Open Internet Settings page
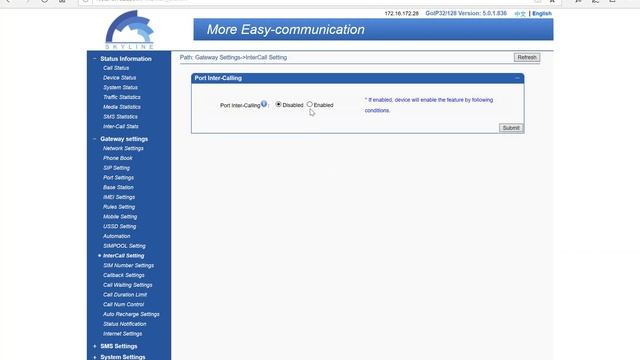The width and height of the screenshot is (640, 360). (122, 334)
